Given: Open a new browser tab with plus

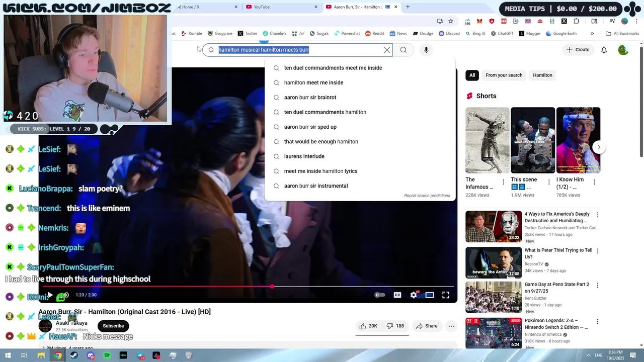Looking at the screenshot, I should click(408, 7).
